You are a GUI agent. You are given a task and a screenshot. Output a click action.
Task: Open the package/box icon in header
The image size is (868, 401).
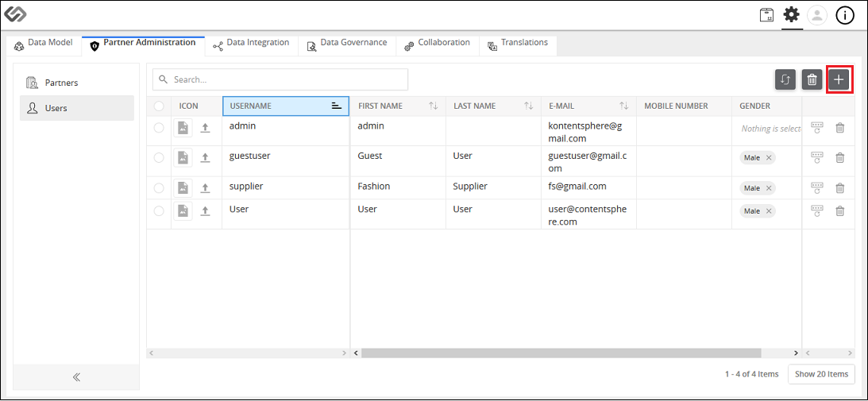(766, 15)
